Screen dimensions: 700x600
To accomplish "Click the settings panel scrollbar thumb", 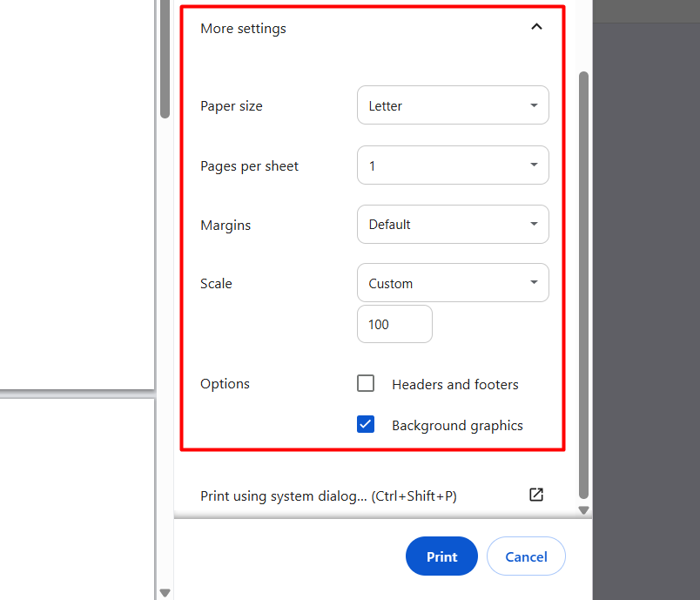I will (x=583, y=285).
